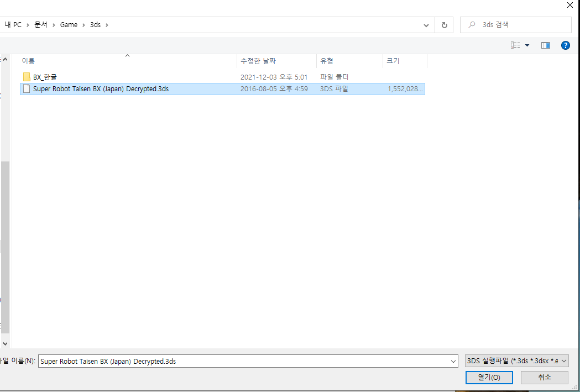Click navigation pane scrollbar down arrow
Viewport: 580px width, 392px height.
(x=5, y=343)
